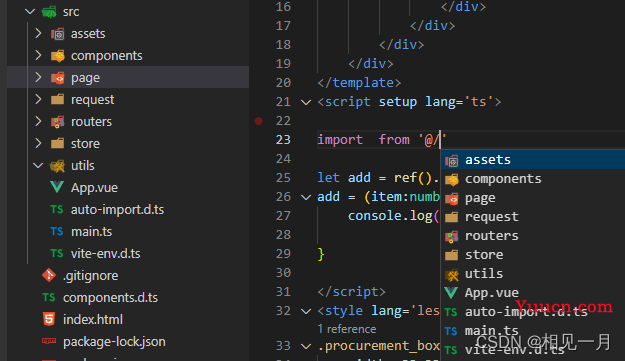The width and height of the screenshot is (625, 361).
Task: Click the Vue icon in the suggestion list
Action: click(451, 292)
